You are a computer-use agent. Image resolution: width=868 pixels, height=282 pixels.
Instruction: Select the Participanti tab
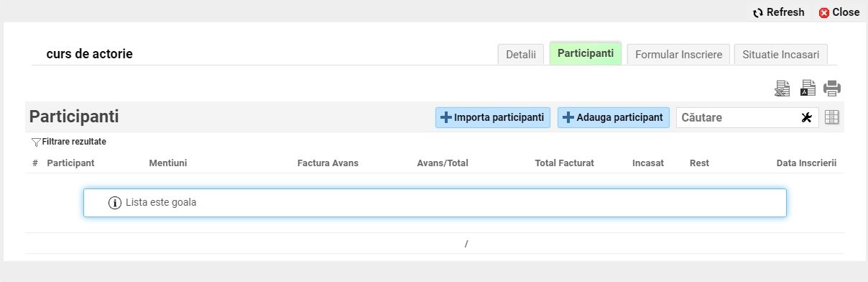(x=586, y=53)
